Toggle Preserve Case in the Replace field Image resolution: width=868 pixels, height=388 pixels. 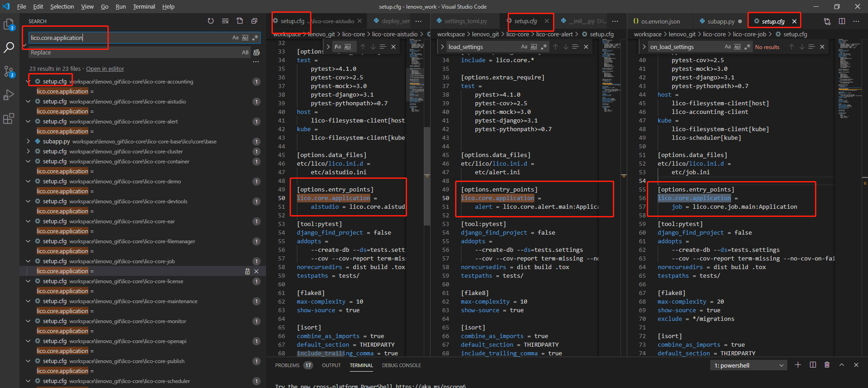(245, 53)
